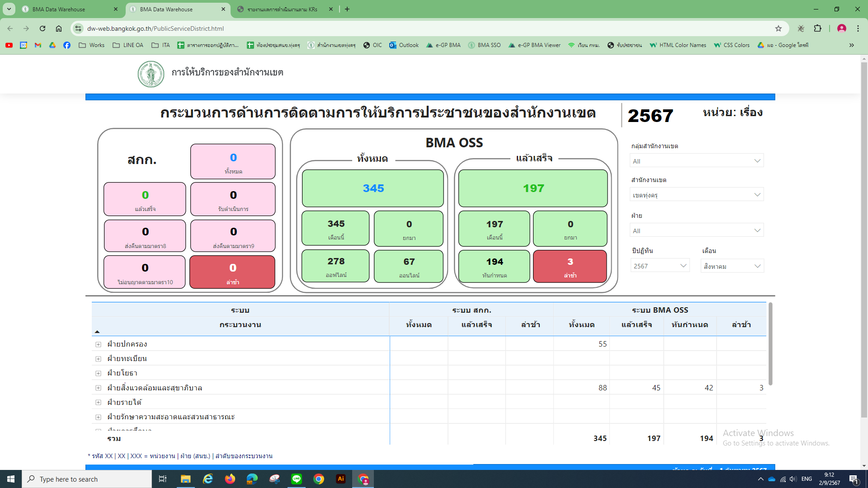
Task: Open the Outlook bookmark
Action: point(404,45)
